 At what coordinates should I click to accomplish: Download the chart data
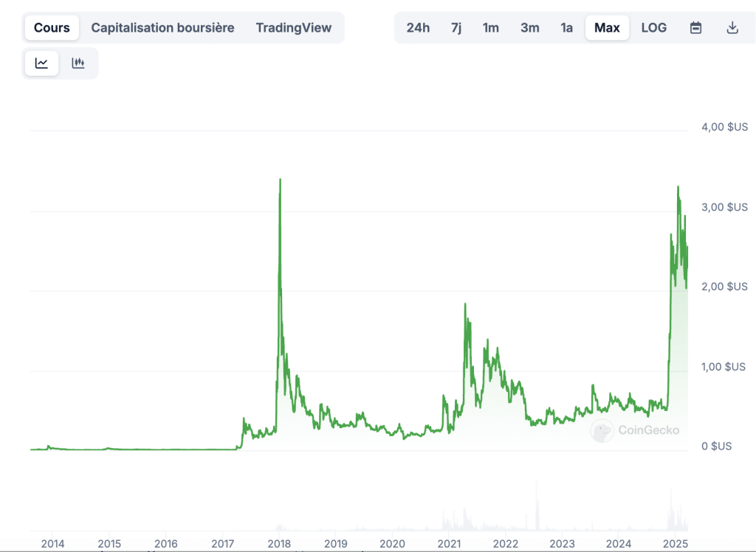click(x=732, y=27)
